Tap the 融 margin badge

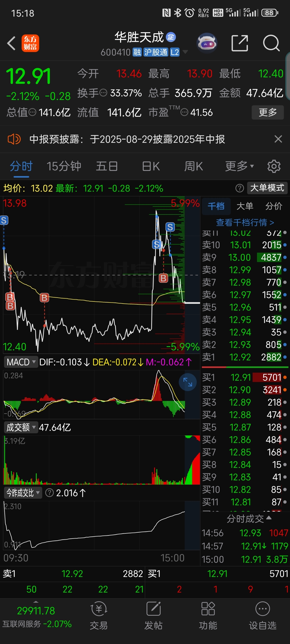point(137,52)
